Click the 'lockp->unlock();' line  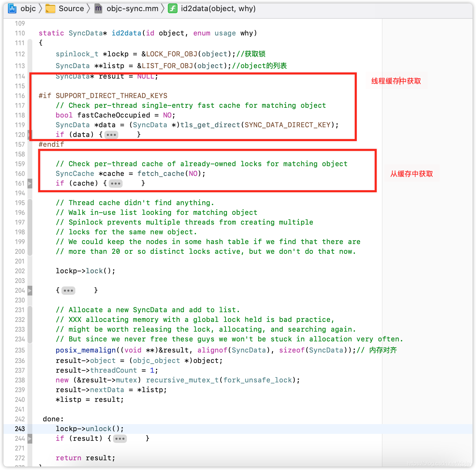pos(90,429)
